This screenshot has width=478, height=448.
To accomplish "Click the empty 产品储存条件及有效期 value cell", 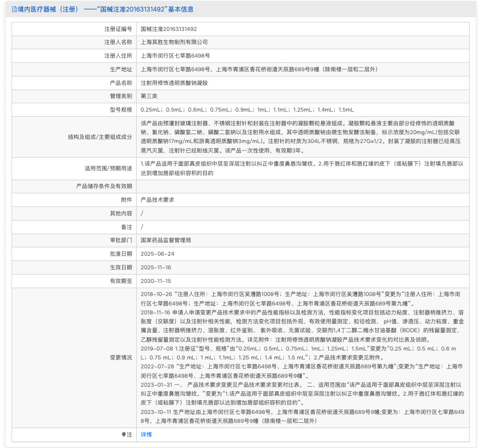I will click(x=302, y=186).
